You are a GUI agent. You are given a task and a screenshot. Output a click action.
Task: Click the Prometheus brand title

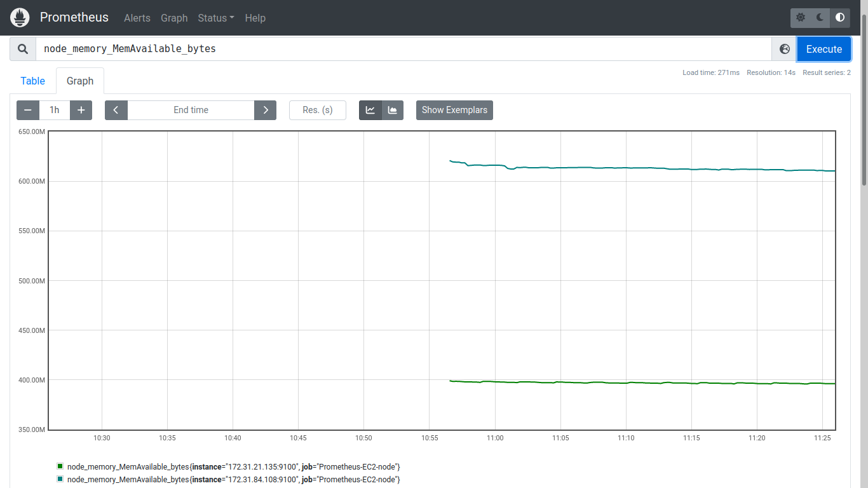point(74,17)
